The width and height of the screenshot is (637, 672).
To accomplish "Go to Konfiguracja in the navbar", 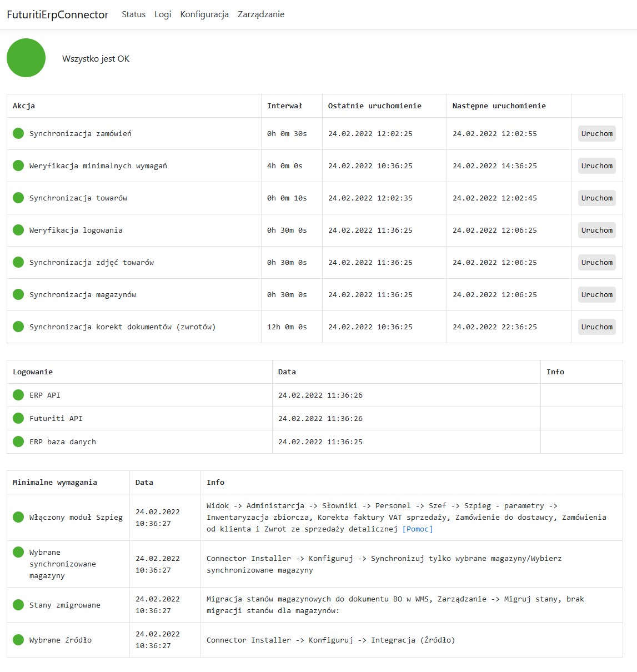I will 204,14.
